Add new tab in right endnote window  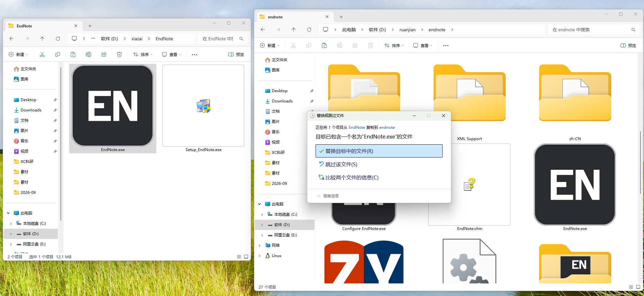click(x=341, y=17)
